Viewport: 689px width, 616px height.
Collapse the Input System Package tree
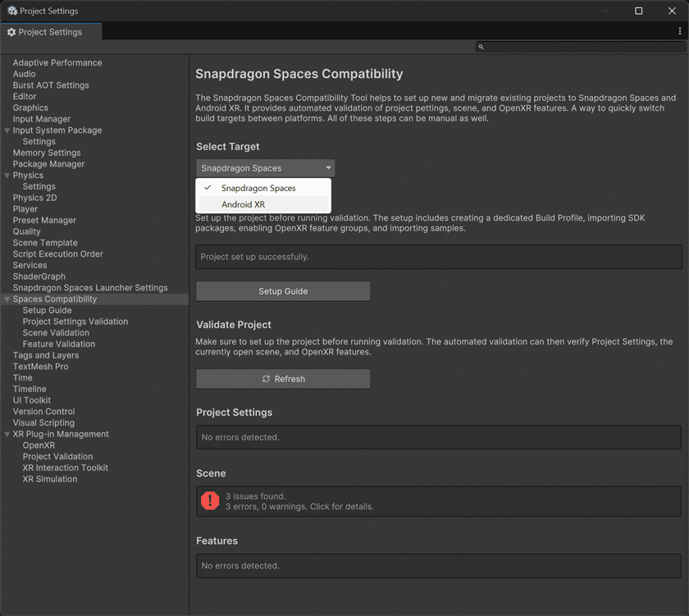pyautogui.click(x=7, y=130)
